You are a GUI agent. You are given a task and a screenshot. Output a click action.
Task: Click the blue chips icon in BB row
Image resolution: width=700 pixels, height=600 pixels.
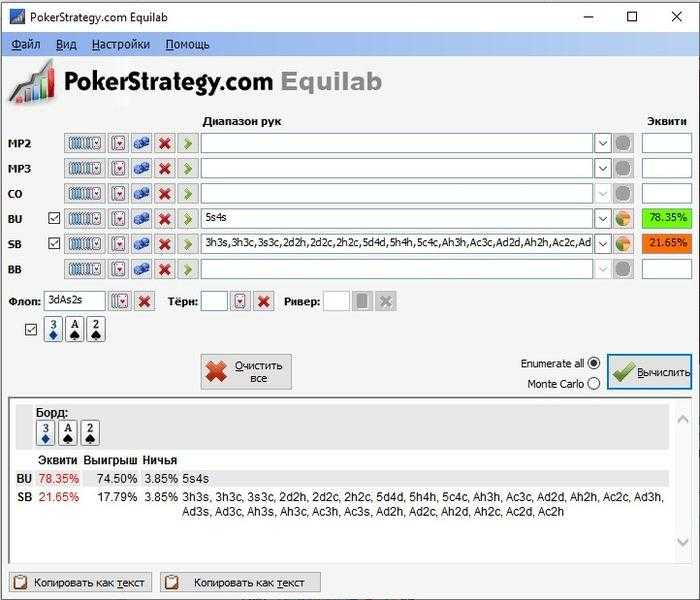pos(142,269)
